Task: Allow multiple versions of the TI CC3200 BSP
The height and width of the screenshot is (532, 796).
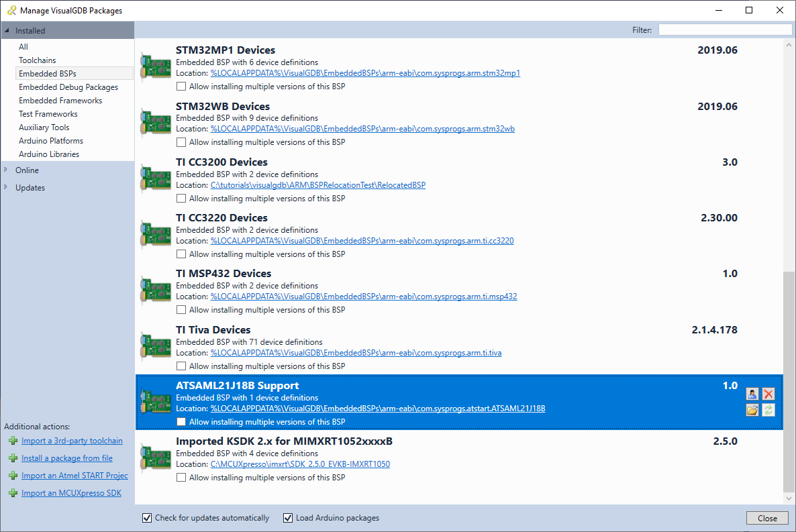Action: 181,199
